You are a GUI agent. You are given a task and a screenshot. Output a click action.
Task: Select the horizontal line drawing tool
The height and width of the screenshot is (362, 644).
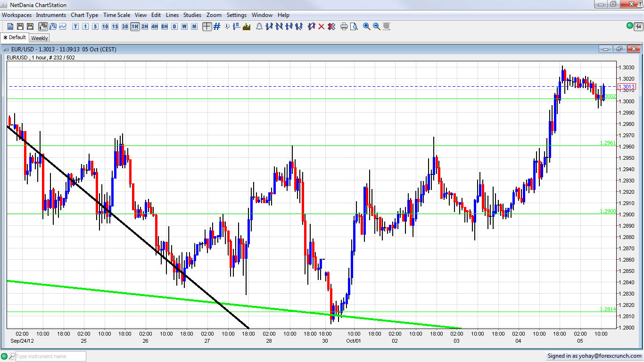point(289,26)
